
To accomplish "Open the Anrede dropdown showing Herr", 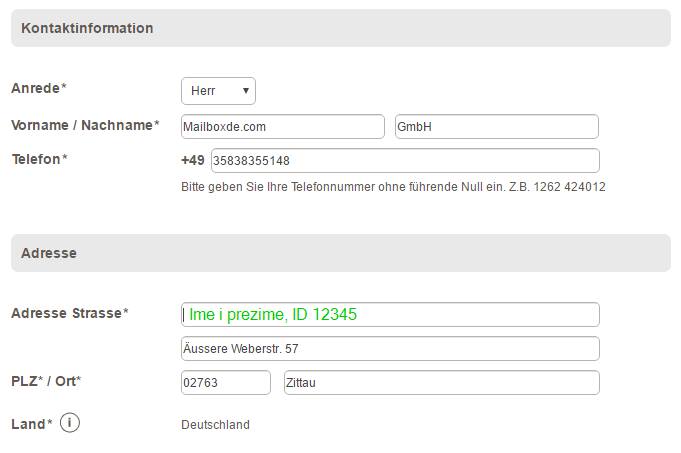I will (x=218, y=91).
